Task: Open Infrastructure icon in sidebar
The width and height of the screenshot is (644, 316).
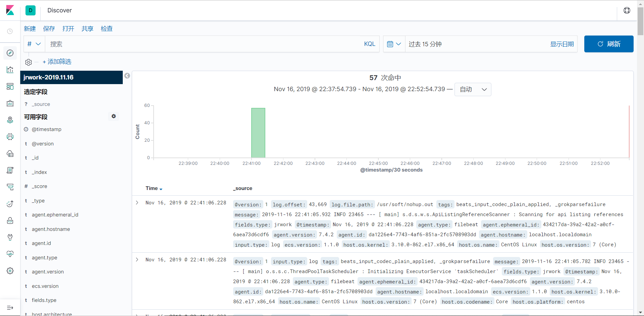Action: coord(10,153)
